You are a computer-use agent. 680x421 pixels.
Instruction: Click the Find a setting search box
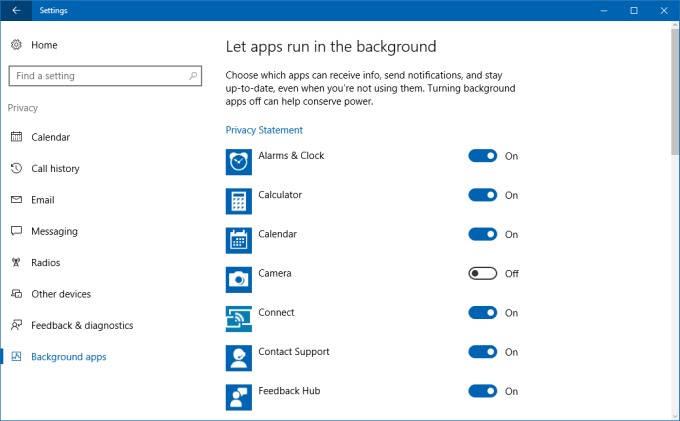click(105, 76)
